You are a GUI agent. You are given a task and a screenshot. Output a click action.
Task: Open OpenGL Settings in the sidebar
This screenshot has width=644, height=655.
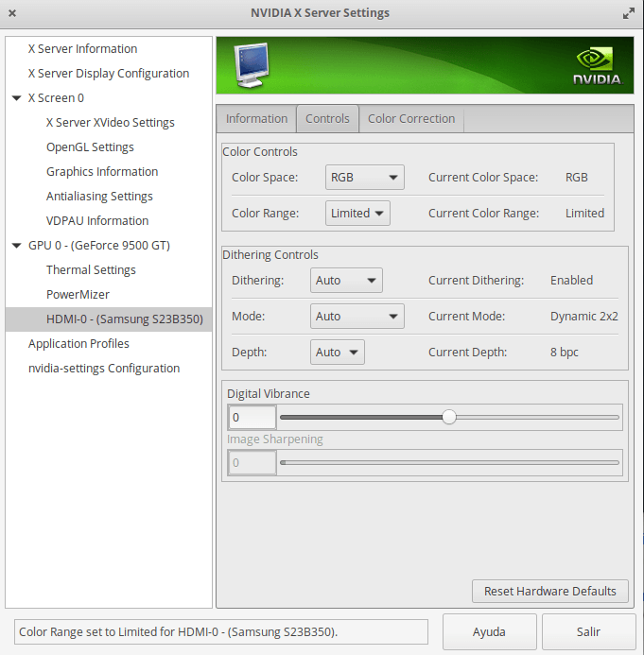(x=90, y=147)
